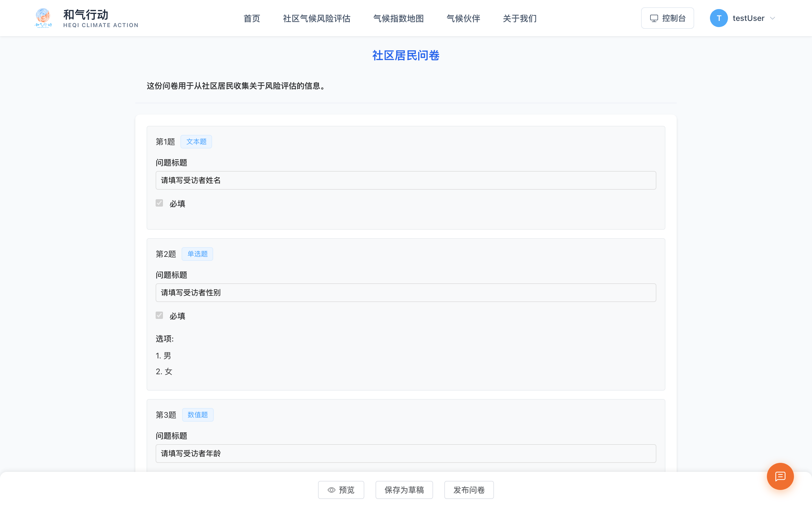Open the 控制台 console button
Image resolution: width=812 pixels, height=508 pixels.
[x=667, y=18]
